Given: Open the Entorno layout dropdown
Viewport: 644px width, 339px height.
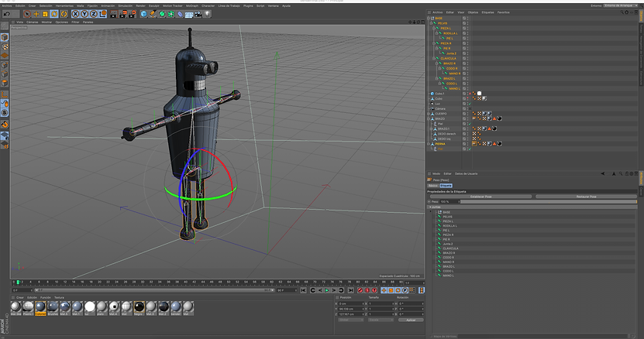Looking at the screenshot, I should pyautogui.click(x=618, y=5).
